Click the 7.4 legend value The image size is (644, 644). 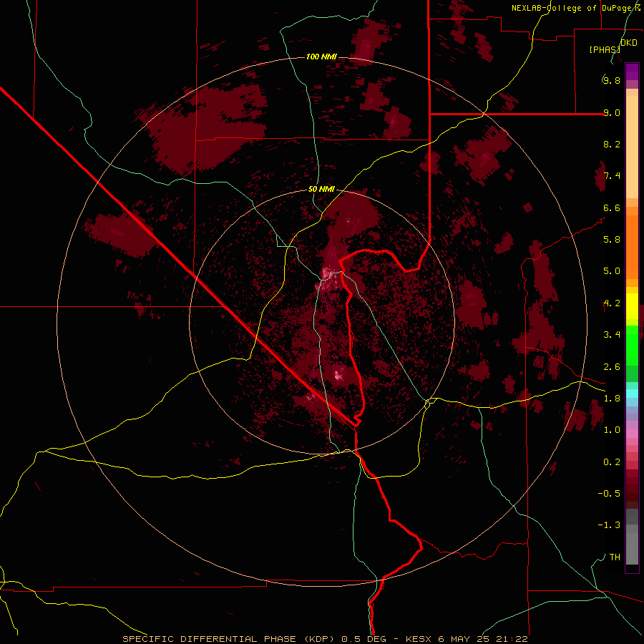coord(612,176)
